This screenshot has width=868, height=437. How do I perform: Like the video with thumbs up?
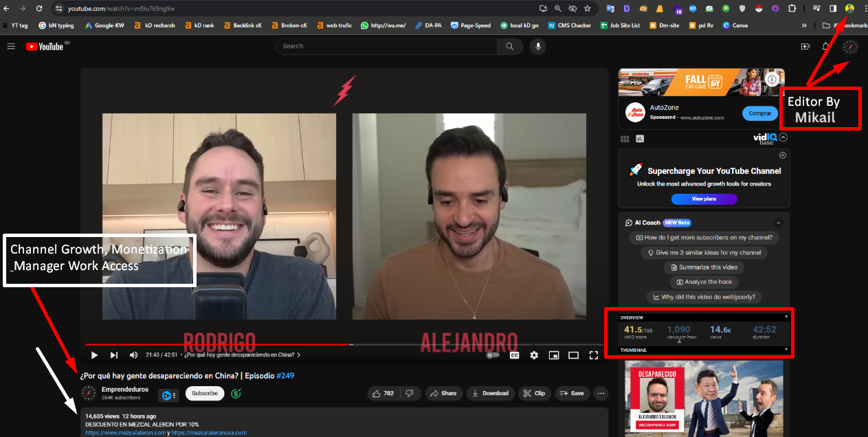click(382, 393)
